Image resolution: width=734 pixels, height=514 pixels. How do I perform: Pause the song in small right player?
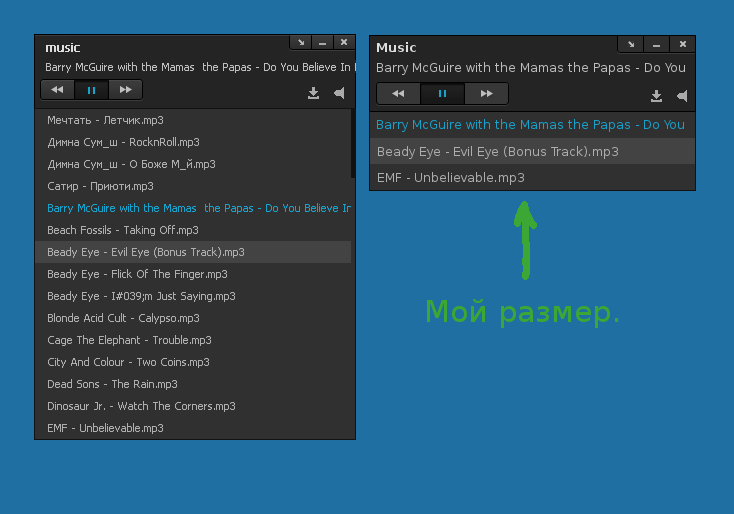click(x=442, y=94)
